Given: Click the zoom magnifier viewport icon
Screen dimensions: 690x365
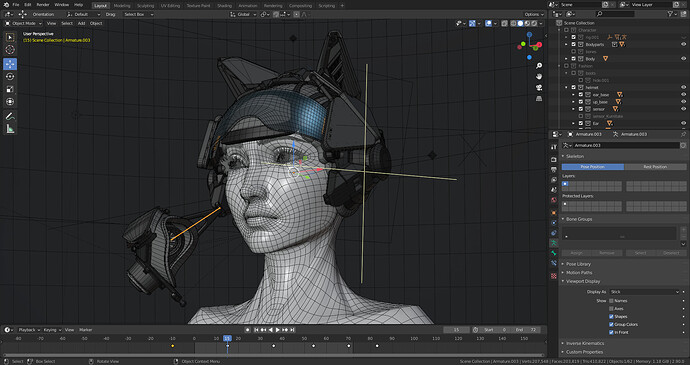Looking at the screenshot, I should tap(539, 66).
